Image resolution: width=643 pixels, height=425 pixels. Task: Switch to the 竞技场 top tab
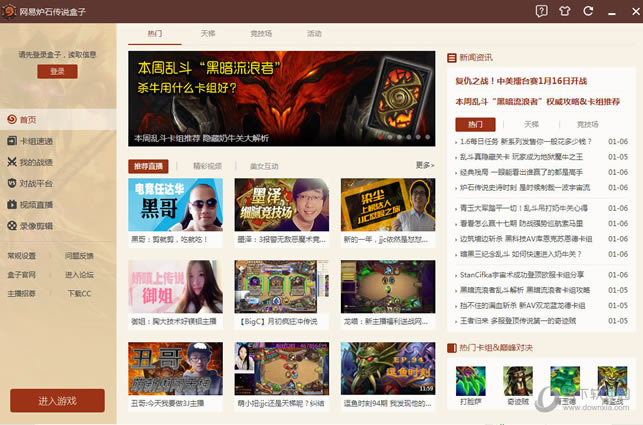[260, 33]
